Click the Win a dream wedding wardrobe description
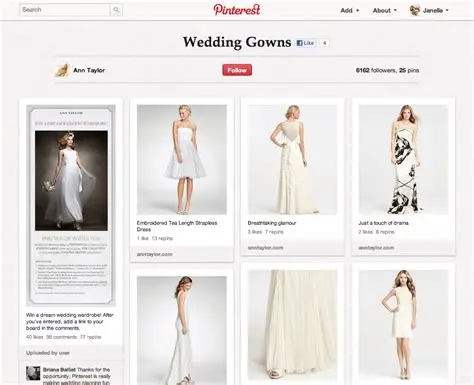Viewport: 474px width, 385px height. pyautogui.click(x=70, y=321)
